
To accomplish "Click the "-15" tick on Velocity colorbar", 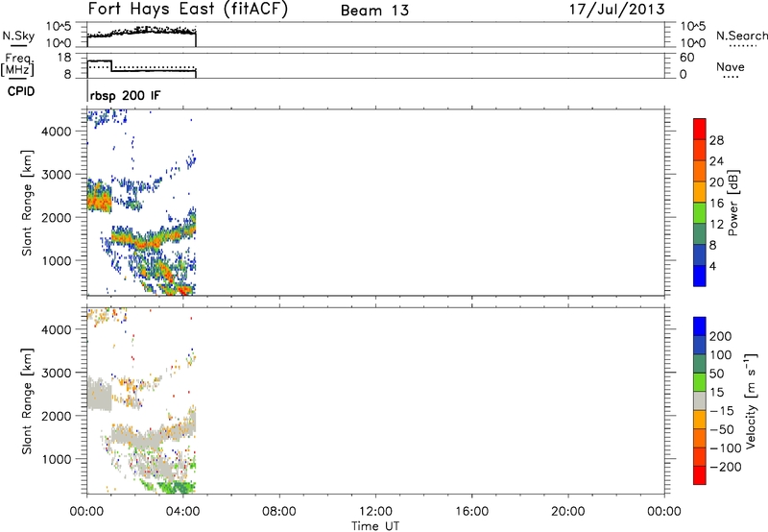I will coord(722,411).
